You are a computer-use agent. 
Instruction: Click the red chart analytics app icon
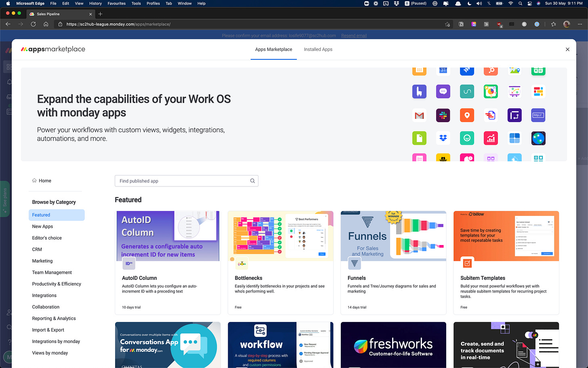pyautogui.click(x=491, y=138)
